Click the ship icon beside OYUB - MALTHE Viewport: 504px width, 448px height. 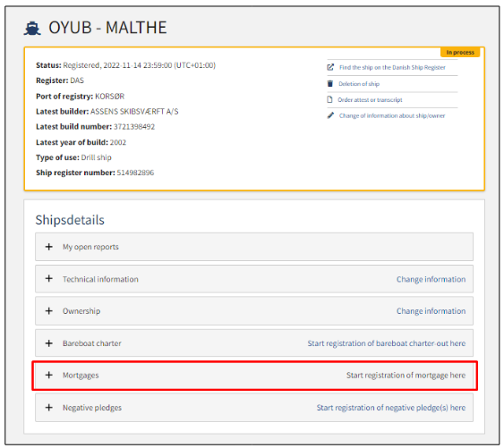click(x=32, y=29)
